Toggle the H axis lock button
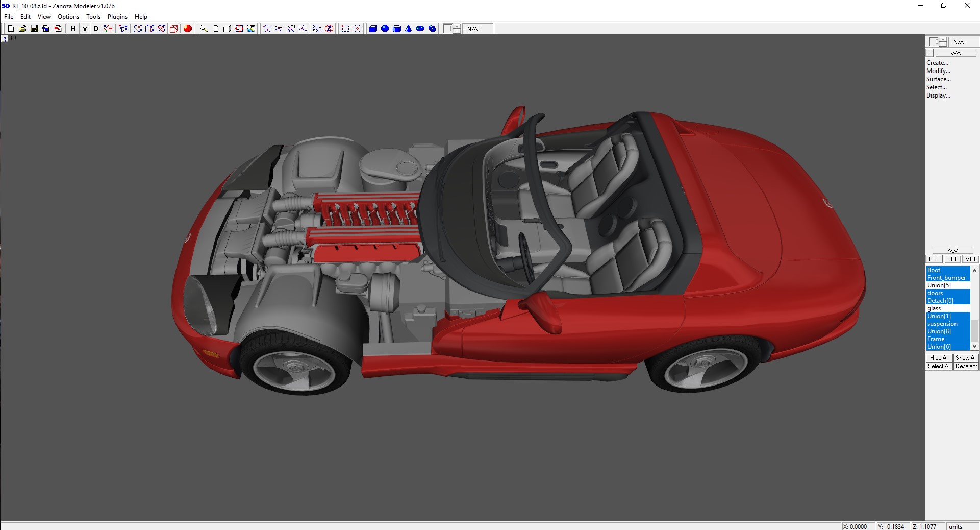The image size is (980, 530). [x=73, y=29]
